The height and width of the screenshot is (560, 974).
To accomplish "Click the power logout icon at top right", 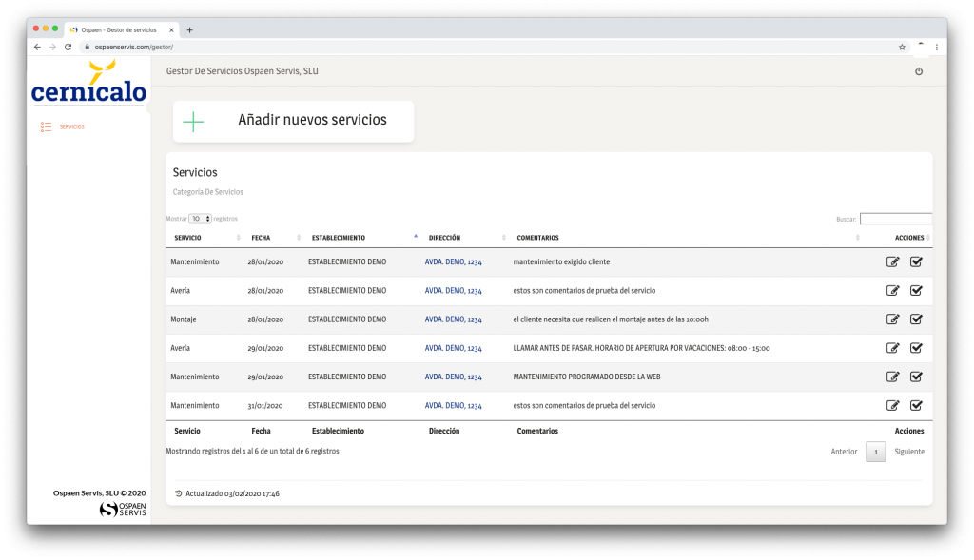I will pyautogui.click(x=918, y=71).
